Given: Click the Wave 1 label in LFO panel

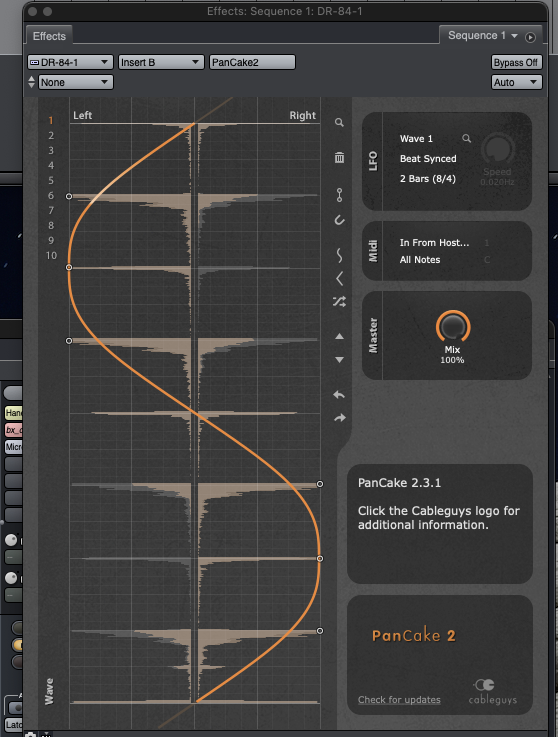Looking at the screenshot, I should click(x=416, y=139).
